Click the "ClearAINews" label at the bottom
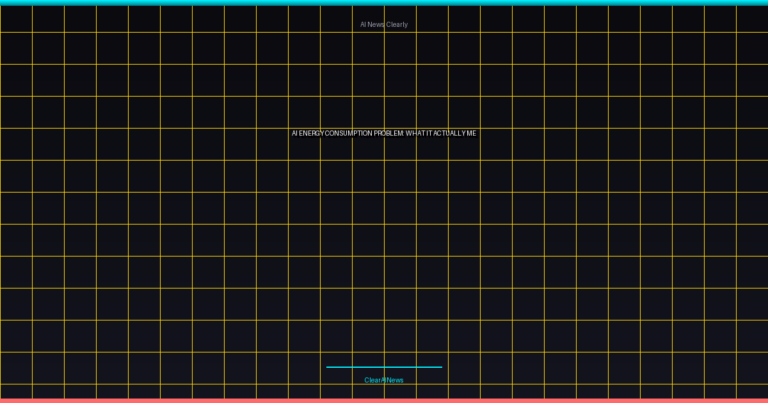This screenshot has height=403, width=768. coord(384,380)
